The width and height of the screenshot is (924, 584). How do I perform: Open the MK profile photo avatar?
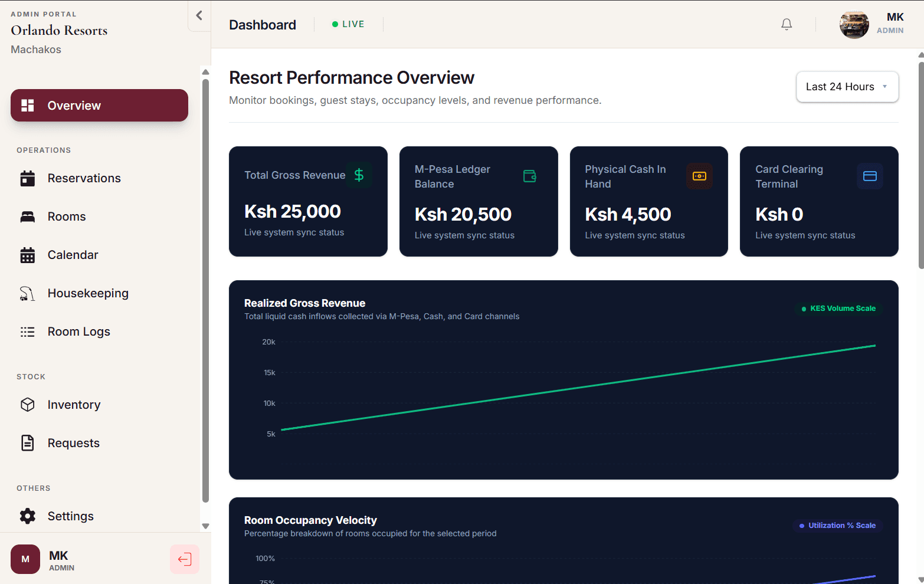coord(854,24)
